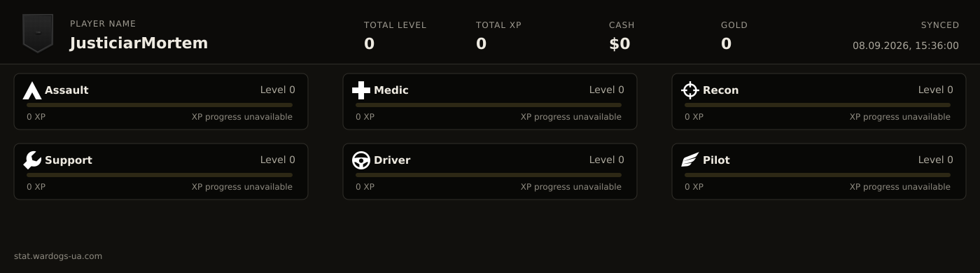Select the Pilot XP progress bar
The width and height of the screenshot is (980, 273).
tap(818, 175)
